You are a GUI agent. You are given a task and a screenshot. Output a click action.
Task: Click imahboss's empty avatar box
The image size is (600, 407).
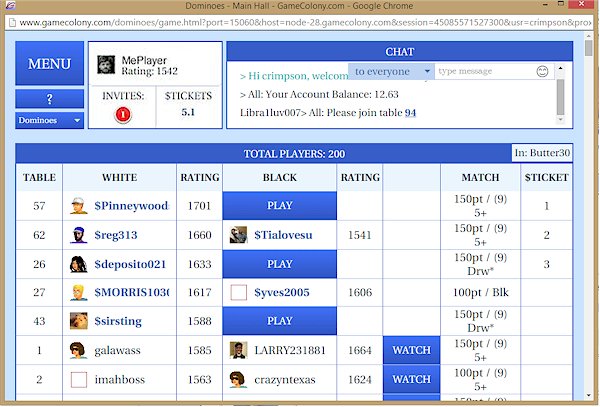coord(79,379)
